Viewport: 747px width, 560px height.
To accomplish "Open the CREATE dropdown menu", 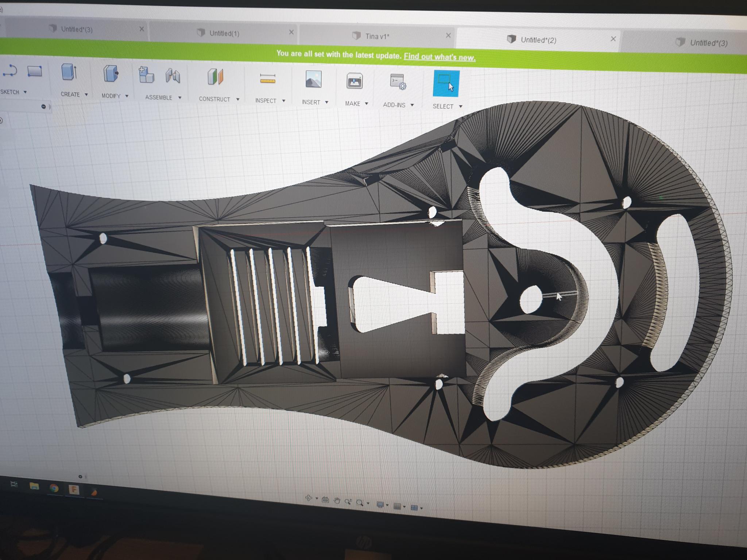I will [x=74, y=94].
